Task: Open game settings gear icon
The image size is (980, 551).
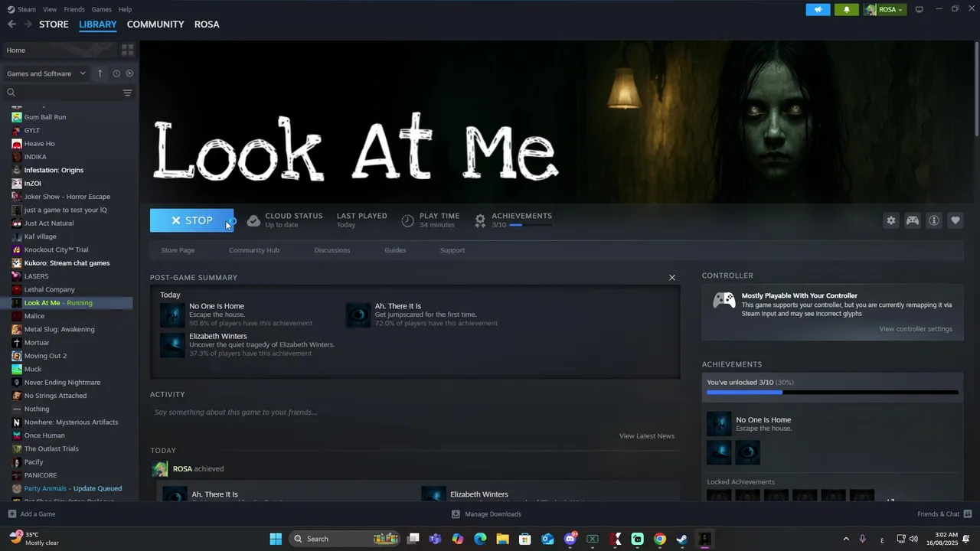Action: pyautogui.click(x=890, y=220)
